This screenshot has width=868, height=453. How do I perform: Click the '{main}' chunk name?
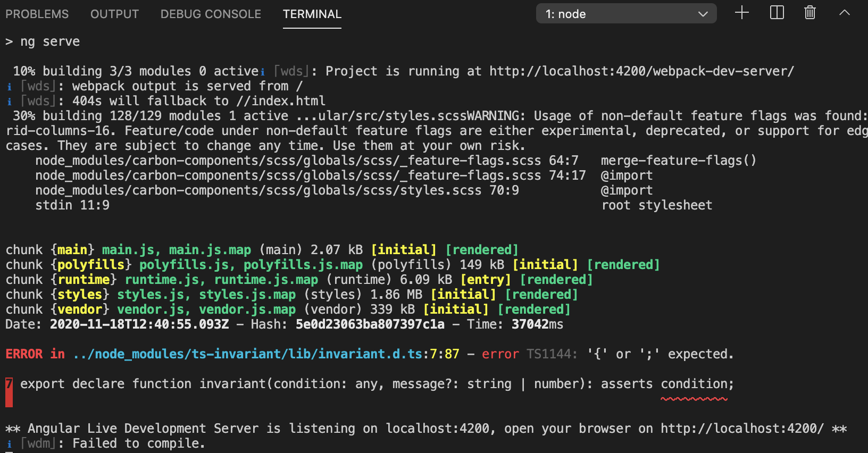click(72, 250)
